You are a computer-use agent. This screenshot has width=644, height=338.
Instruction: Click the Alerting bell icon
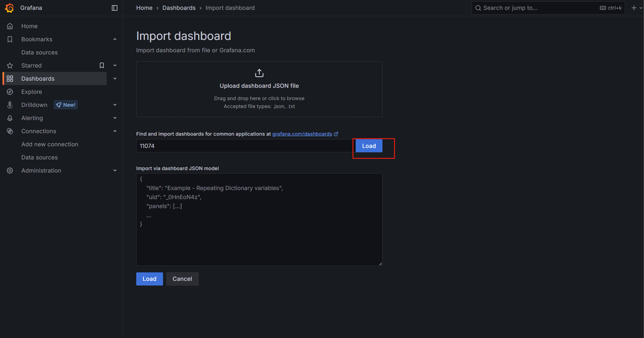[x=10, y=118]
